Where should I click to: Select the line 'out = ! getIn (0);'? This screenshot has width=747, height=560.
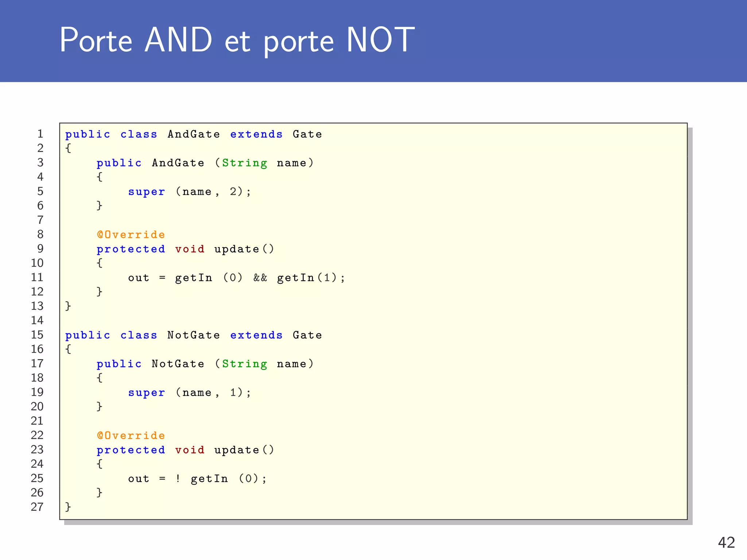coord(197,479)
